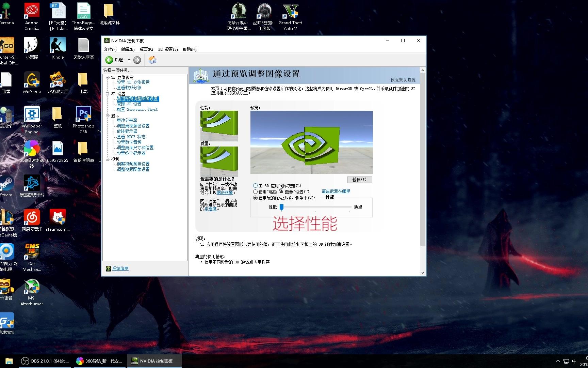
Task: Open File Explorer from the taskbar
Action: pos(9,361)
